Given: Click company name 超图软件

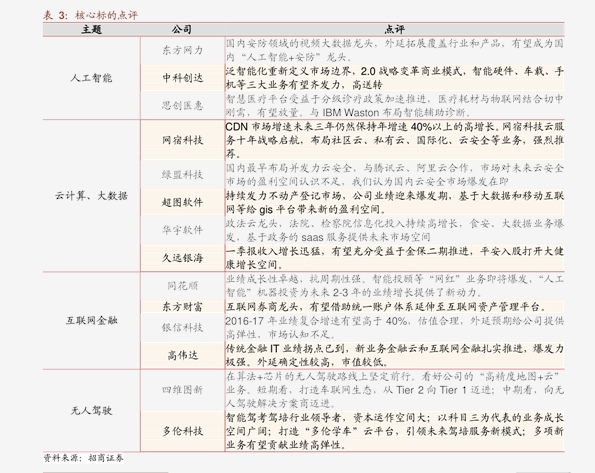Looking at the screenshot, I should (183, 202).
